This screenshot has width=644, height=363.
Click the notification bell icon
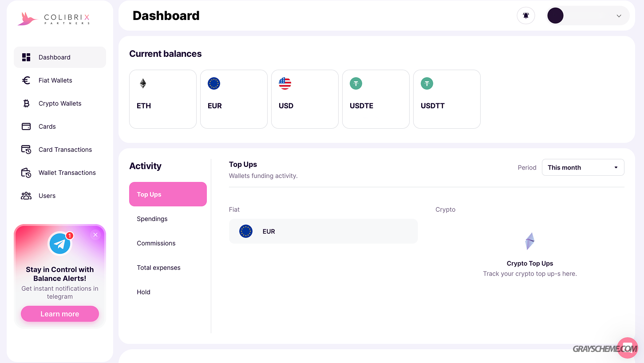(525, 16)
